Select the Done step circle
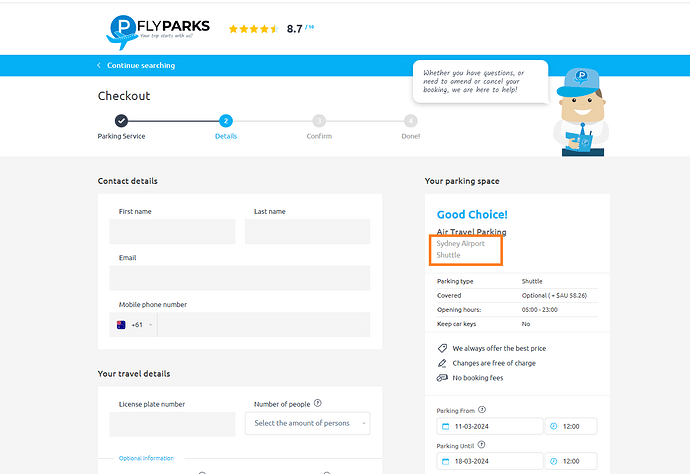The width and height of the screenshot is (690, 474). [x=411, y=121]
